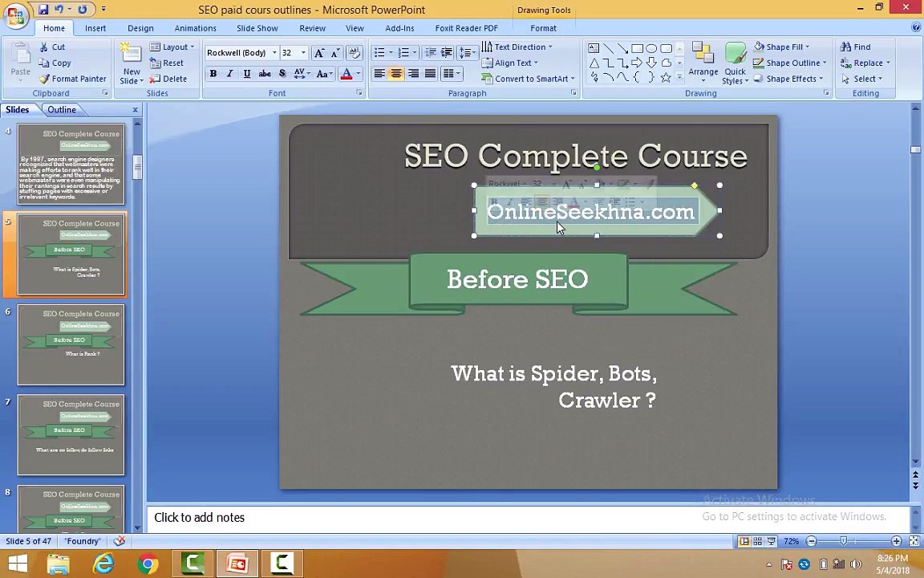Image resolution: width=924 pixels, height=578 pixels.
Task: Justify the text
Action: [430, 73]
